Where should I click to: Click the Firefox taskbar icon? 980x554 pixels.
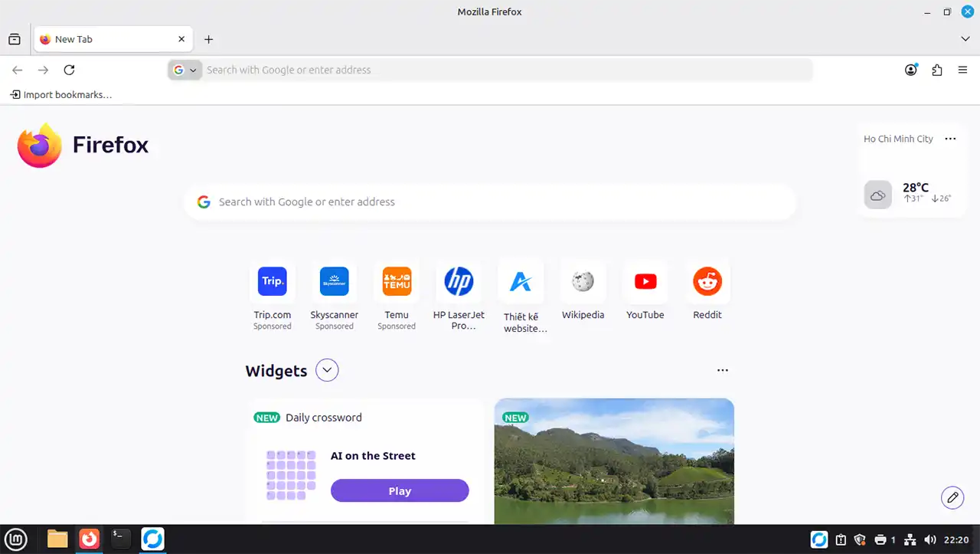(90, 539)
